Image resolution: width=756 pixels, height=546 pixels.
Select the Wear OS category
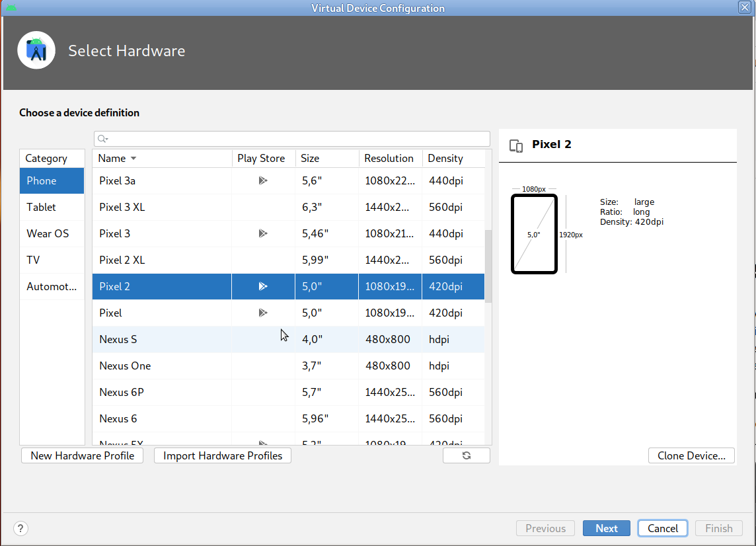pos(48,233)
